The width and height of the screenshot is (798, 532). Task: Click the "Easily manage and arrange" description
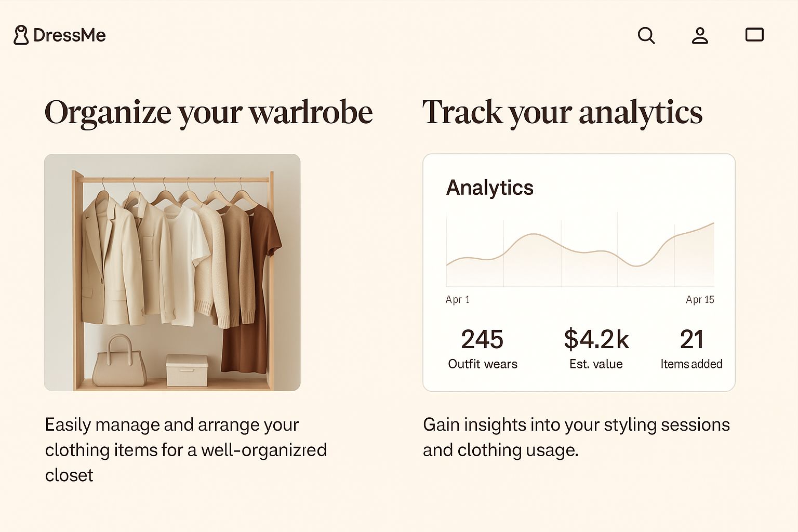coord(185,450)
